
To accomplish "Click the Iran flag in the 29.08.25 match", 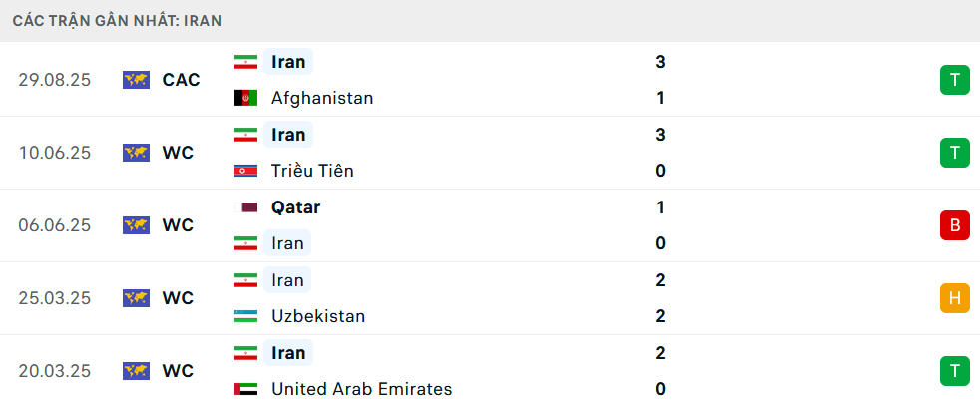I will coord(245,62).
